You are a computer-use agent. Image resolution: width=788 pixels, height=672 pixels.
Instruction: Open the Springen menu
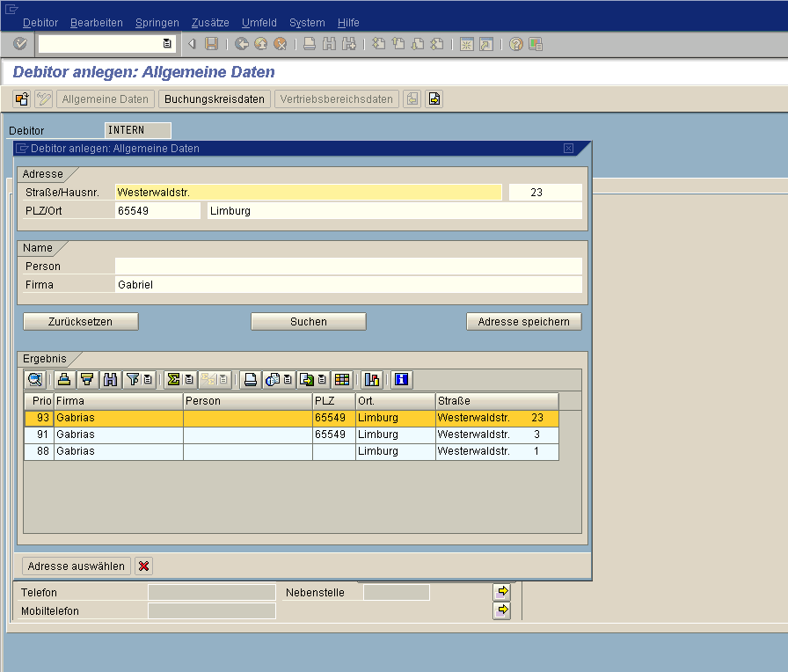point(157,23)
